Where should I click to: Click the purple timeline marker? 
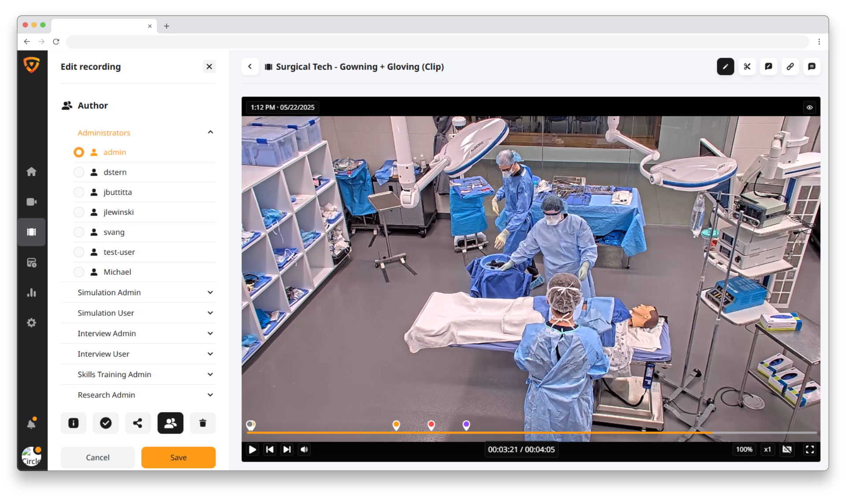point(466,425)
